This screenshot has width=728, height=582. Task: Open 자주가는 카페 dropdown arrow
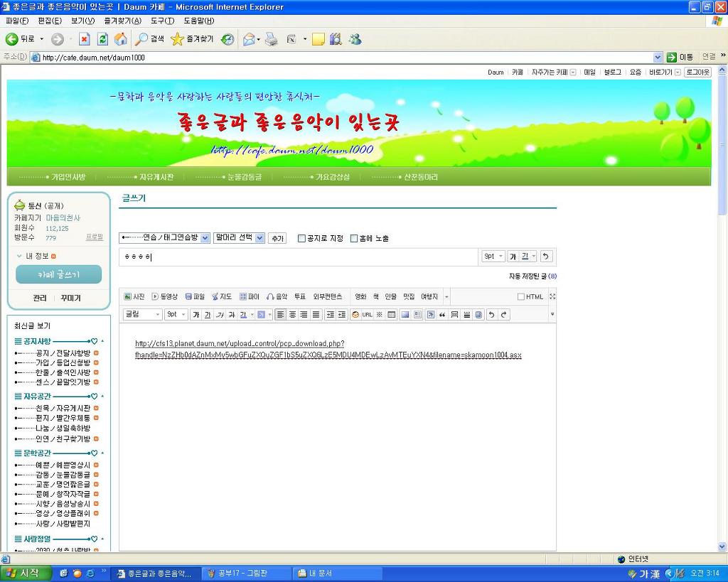pos(572,72)
